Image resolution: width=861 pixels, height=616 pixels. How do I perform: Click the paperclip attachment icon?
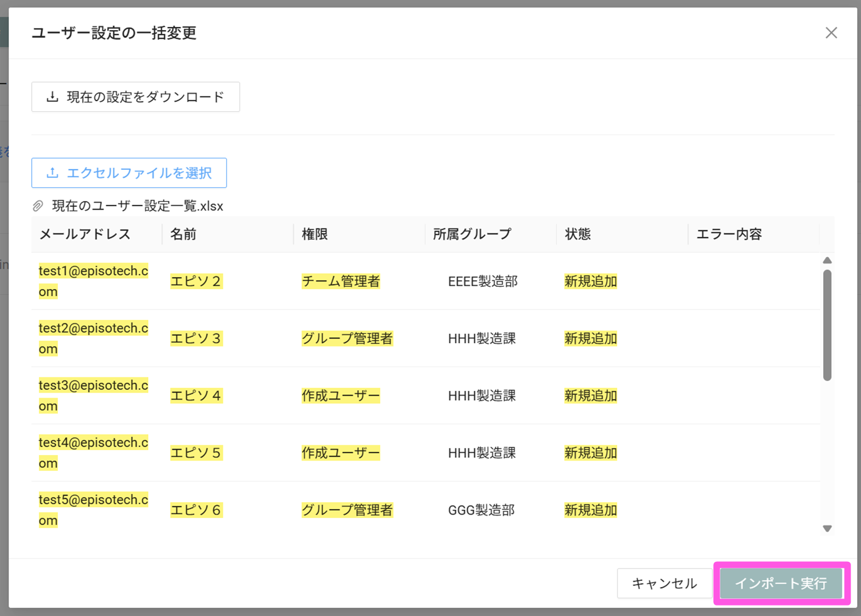click(x=38, y=206)
